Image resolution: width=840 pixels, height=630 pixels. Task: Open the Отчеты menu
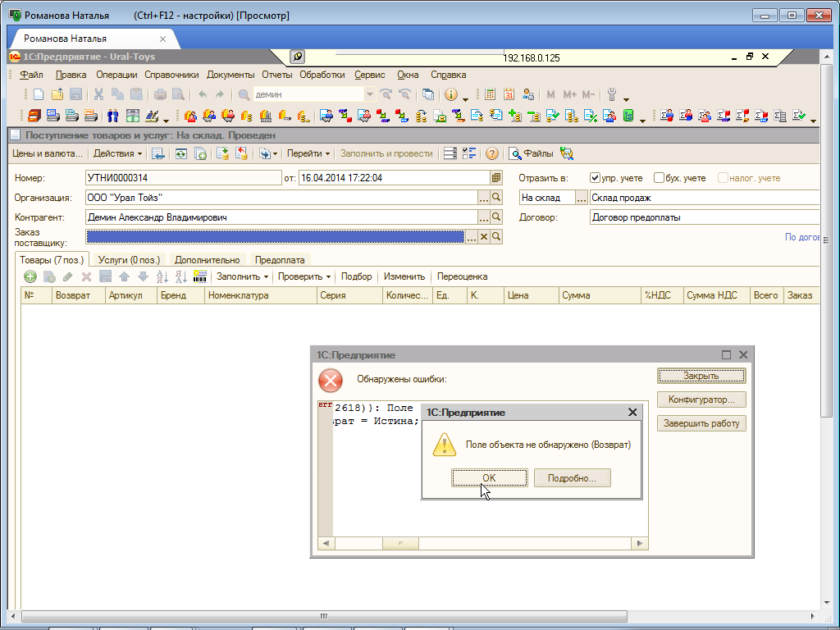[277, 75]
